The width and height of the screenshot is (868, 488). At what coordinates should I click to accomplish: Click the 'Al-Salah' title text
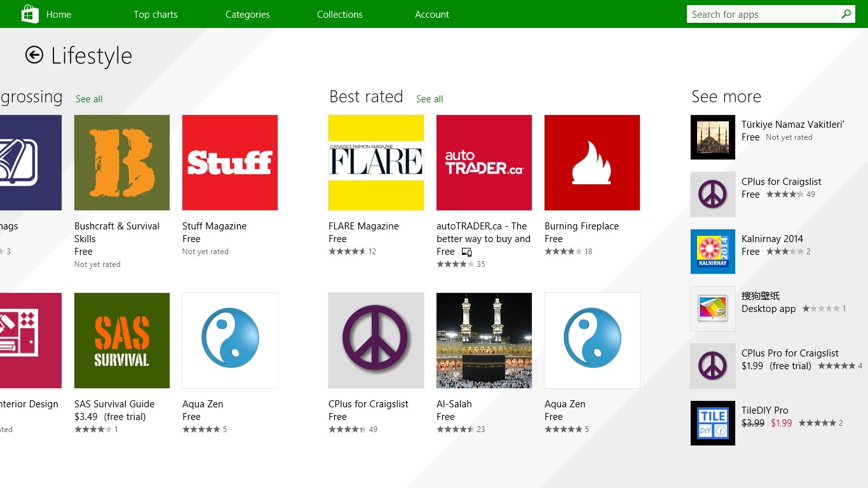[454, 404]
